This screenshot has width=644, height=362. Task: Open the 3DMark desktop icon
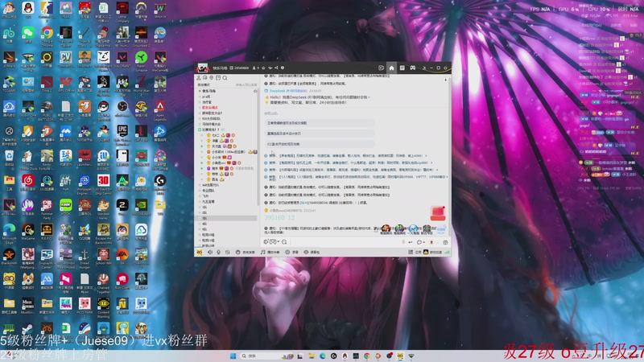[x=9, y=58]
